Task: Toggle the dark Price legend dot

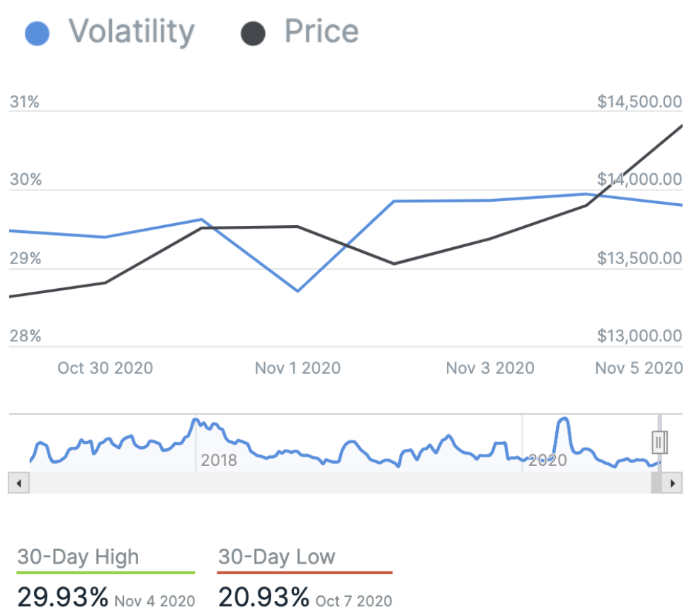Action: [253, 33]
